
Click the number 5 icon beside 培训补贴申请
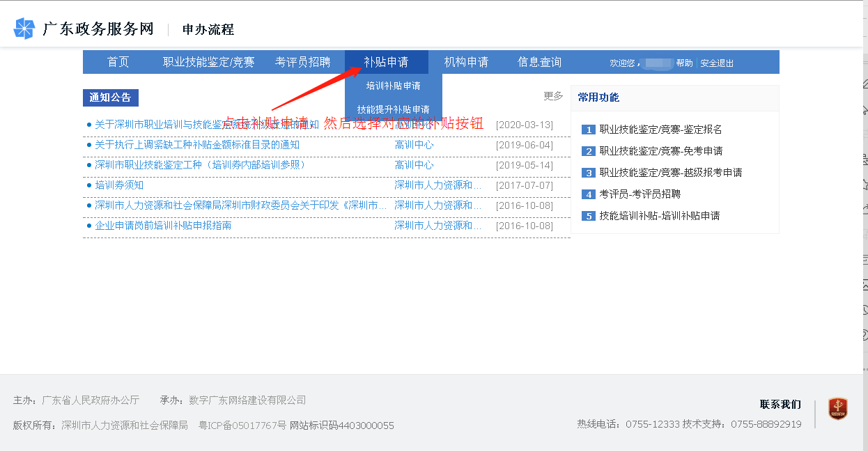pos(589,216)
